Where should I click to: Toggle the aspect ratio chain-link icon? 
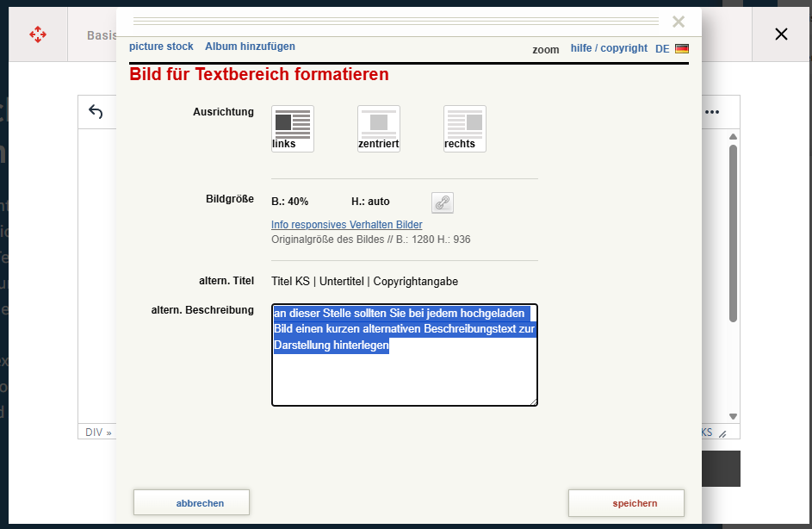click(x=443, y=202)
